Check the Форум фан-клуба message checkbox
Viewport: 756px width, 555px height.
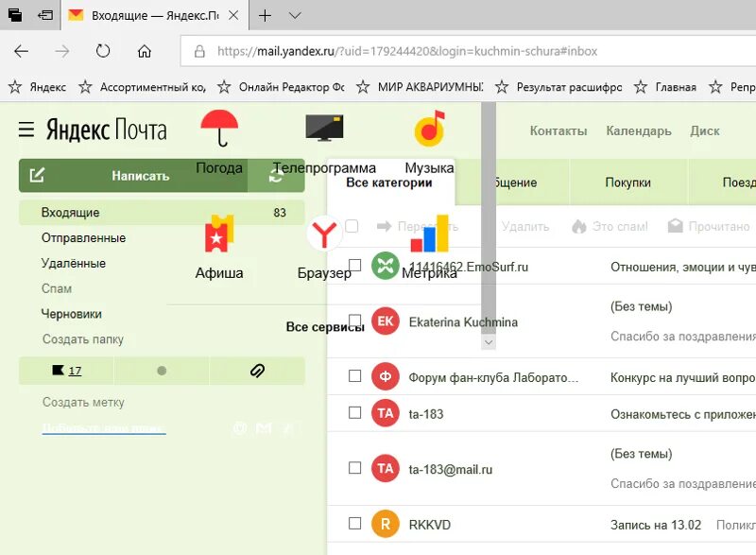[x=355, y=375]
